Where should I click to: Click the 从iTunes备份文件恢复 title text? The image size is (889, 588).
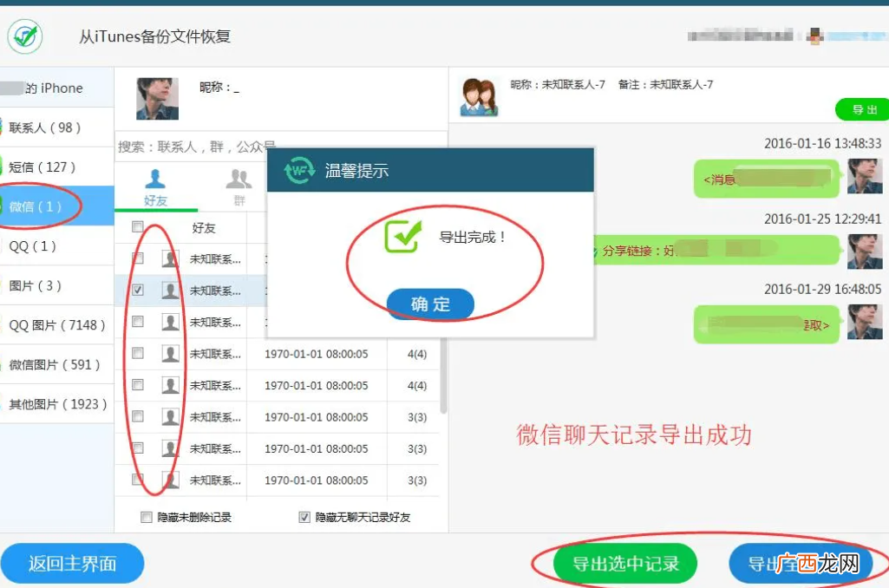pos(154,36)
